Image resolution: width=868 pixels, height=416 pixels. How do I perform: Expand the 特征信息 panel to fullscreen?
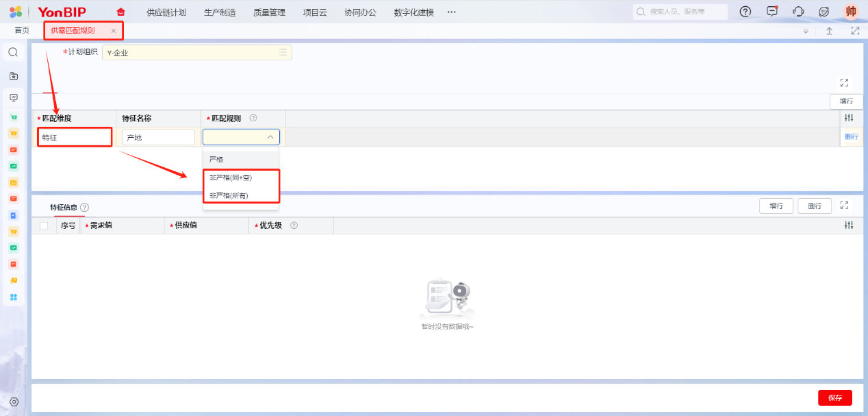[844, 205]
